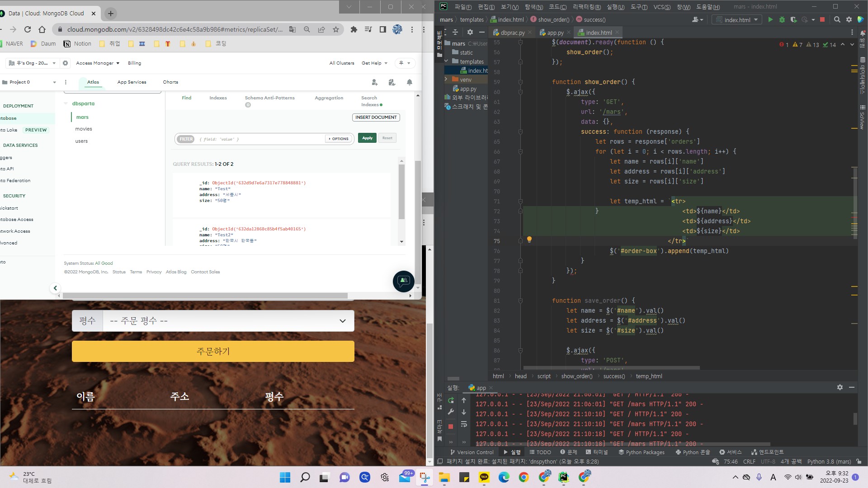Open the Chrome extensions puzzle icon
Viewport: 868px width, 488px height.
(x=354, y=29)
